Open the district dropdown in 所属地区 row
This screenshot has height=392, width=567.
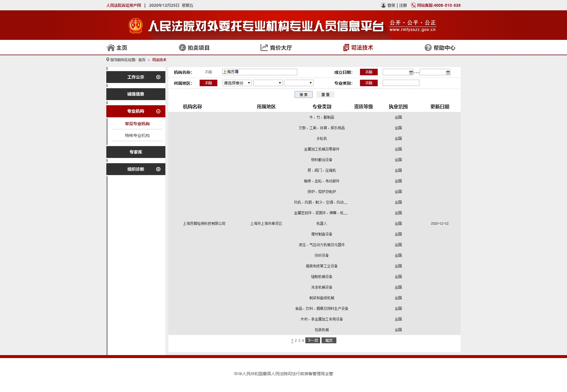pyautogui.click(x=299, y=83)
